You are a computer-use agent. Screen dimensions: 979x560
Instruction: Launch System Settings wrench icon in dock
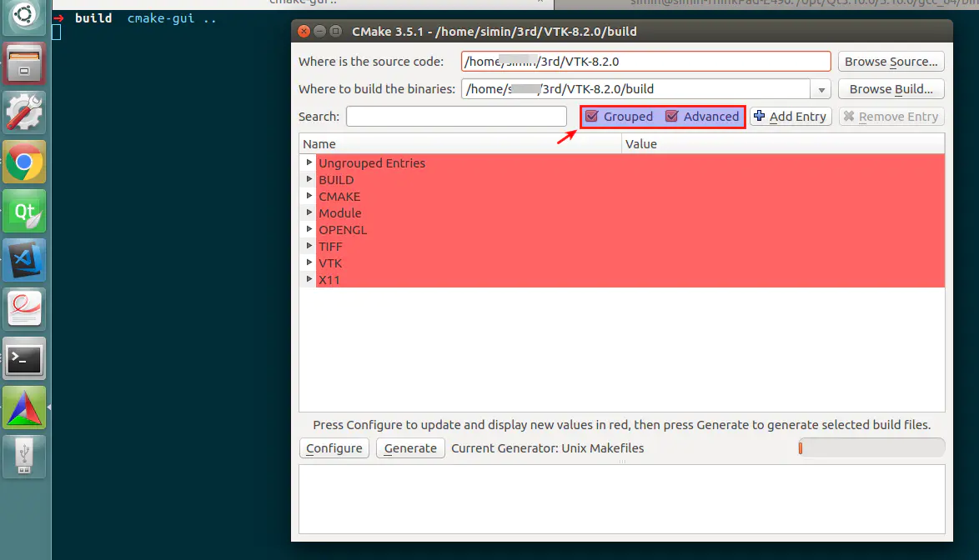24,112
